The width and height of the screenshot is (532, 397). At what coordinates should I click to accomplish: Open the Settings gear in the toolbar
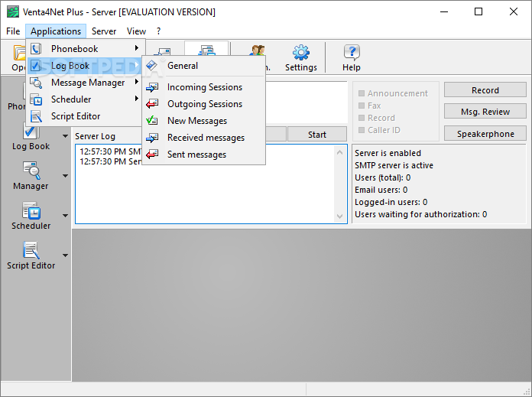click(x=301, y=57)
